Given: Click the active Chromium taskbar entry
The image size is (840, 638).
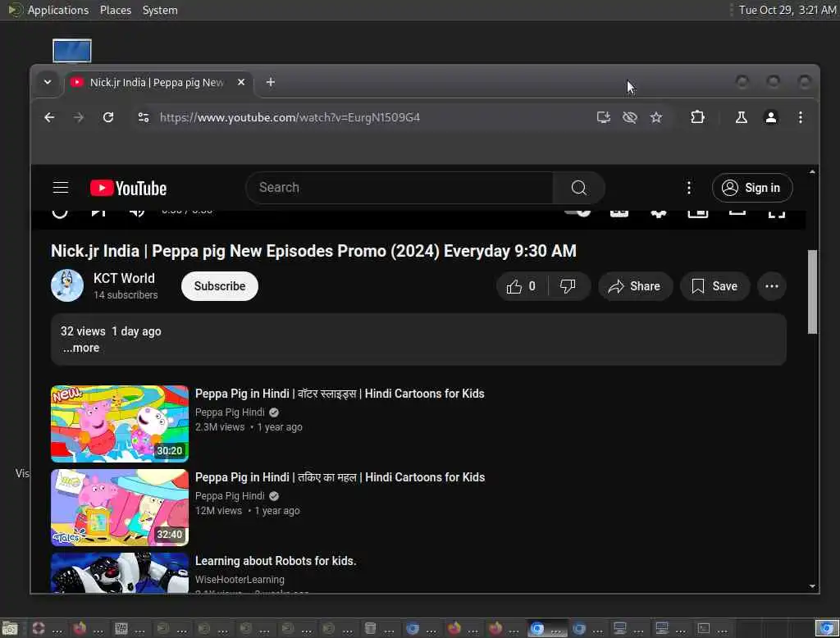Looking at the screenshot, I should coord(547,628).
